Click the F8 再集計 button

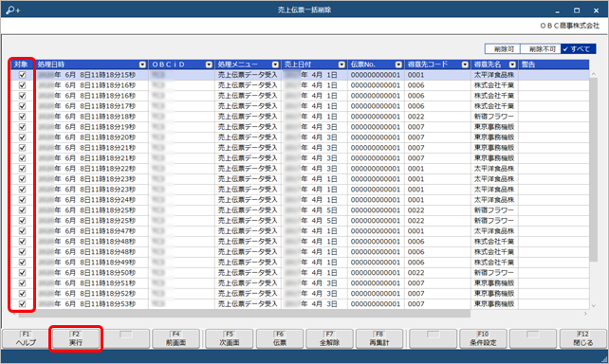click(x=379, y=338)
